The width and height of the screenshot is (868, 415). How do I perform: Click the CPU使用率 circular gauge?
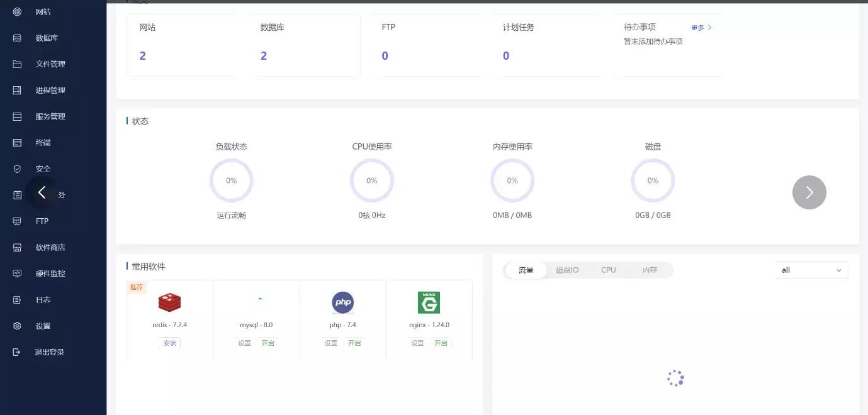(371, 180)
